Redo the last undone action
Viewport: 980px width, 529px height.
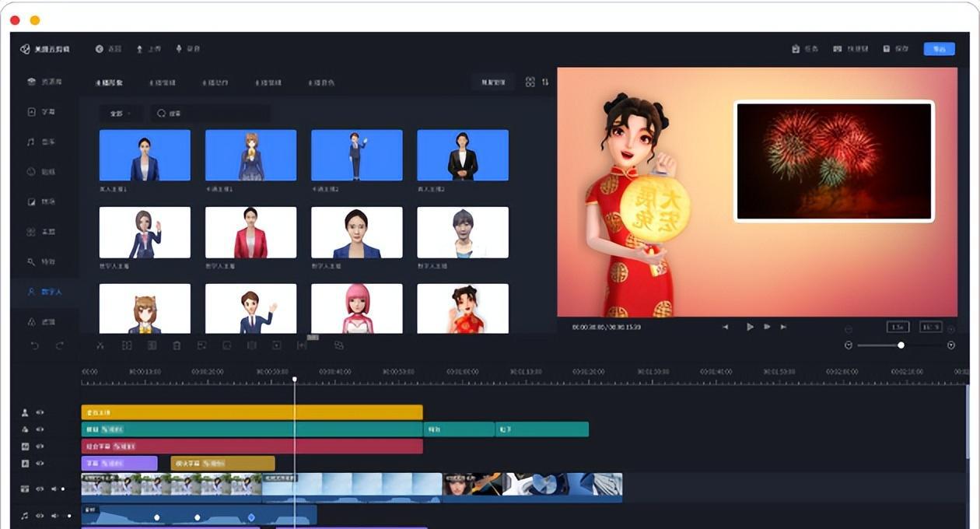click(x=60, y=345)
